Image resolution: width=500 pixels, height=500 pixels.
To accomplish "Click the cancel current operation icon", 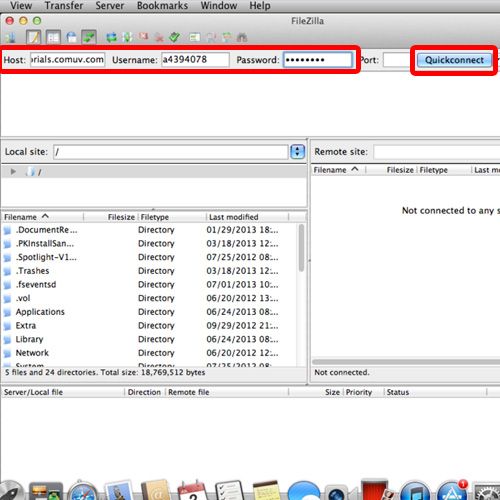I will pyautogui.click(x=143, y=37).
